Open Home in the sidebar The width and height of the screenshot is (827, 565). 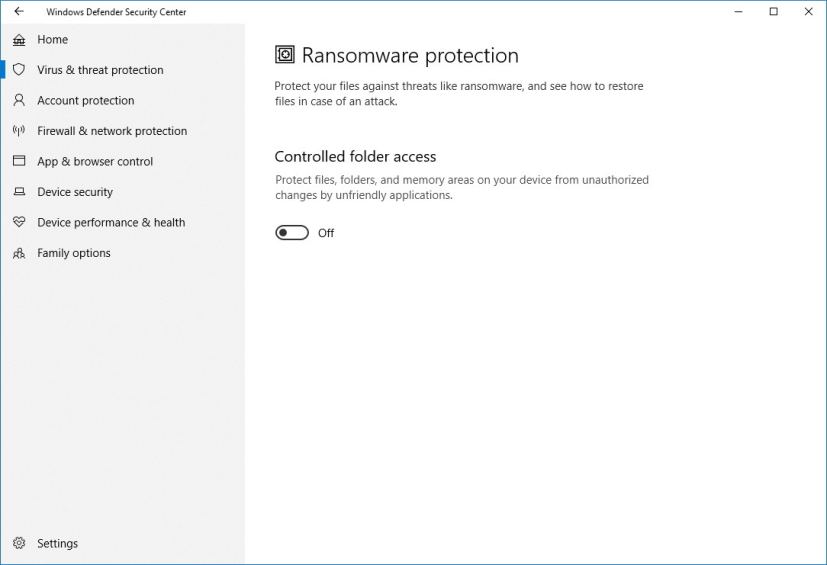click(x=122, y=40)
